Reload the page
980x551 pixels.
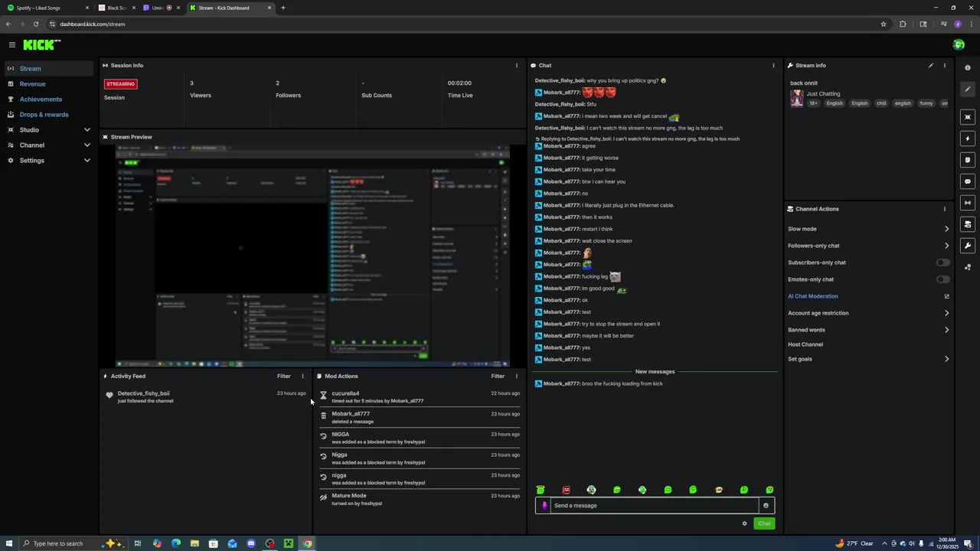click(x=35, y=24)
